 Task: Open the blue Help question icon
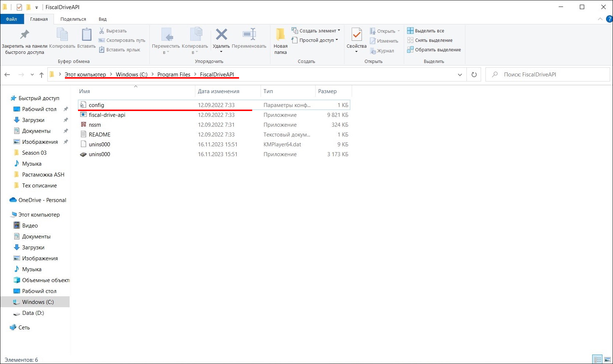pos(609,19)
